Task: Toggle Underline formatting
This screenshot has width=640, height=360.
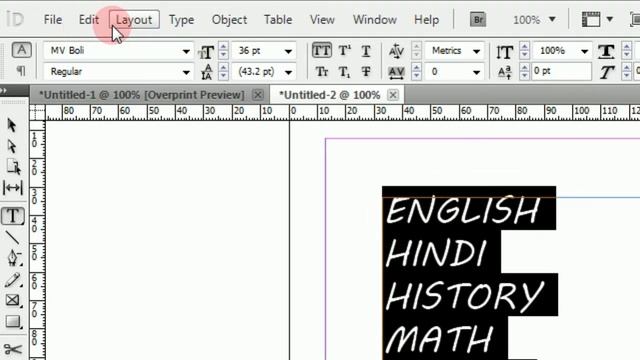Action: coord(366,51)
